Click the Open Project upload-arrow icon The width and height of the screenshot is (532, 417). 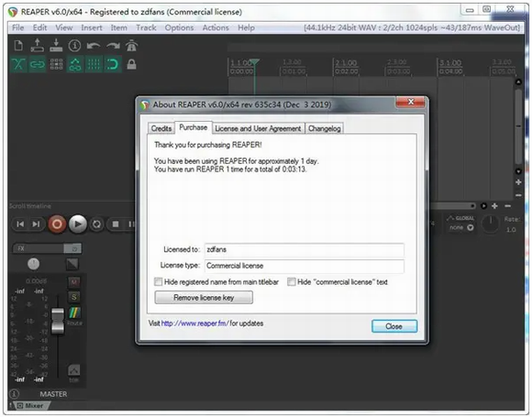pyautogui.click(x=38, y=46)
